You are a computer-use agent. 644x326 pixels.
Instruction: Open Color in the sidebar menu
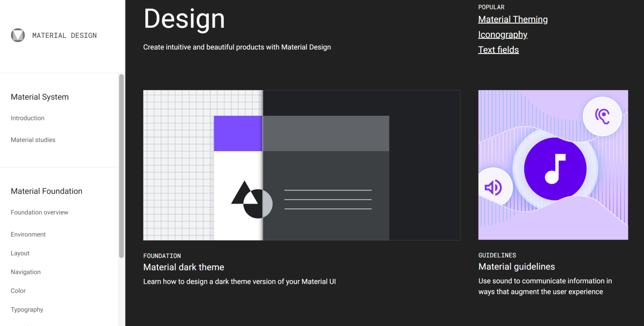(x=18, y=291)
